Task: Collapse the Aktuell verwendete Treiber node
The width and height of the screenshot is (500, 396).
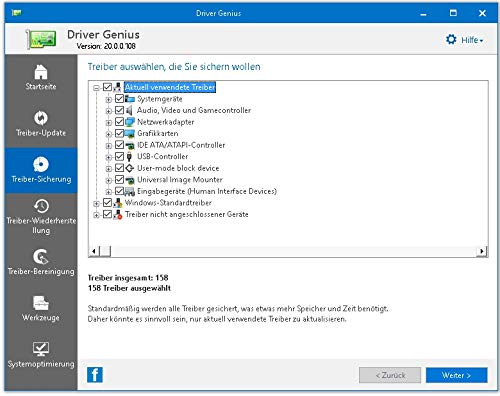Action: pyautogui.click(x=96, y=88)
